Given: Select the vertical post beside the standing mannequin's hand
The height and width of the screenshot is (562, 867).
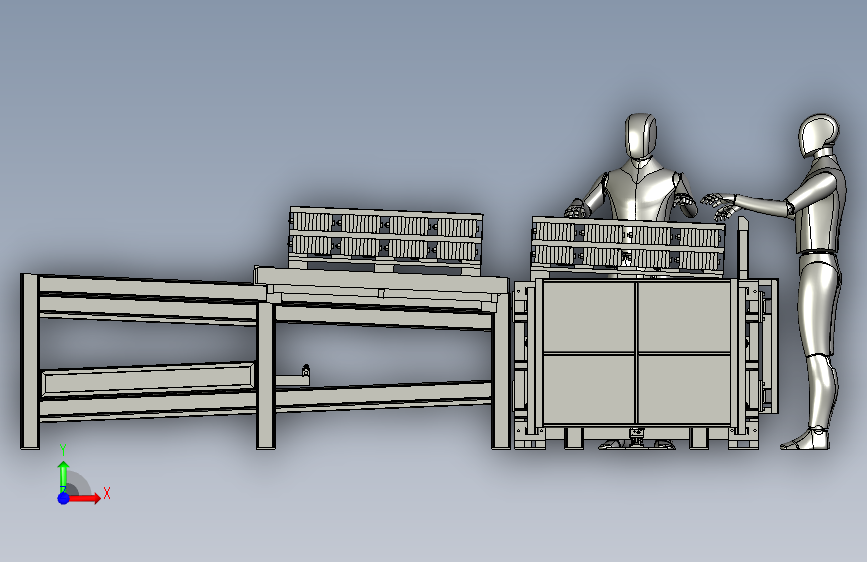Looking at the screenshot, I should coord(743,248).
